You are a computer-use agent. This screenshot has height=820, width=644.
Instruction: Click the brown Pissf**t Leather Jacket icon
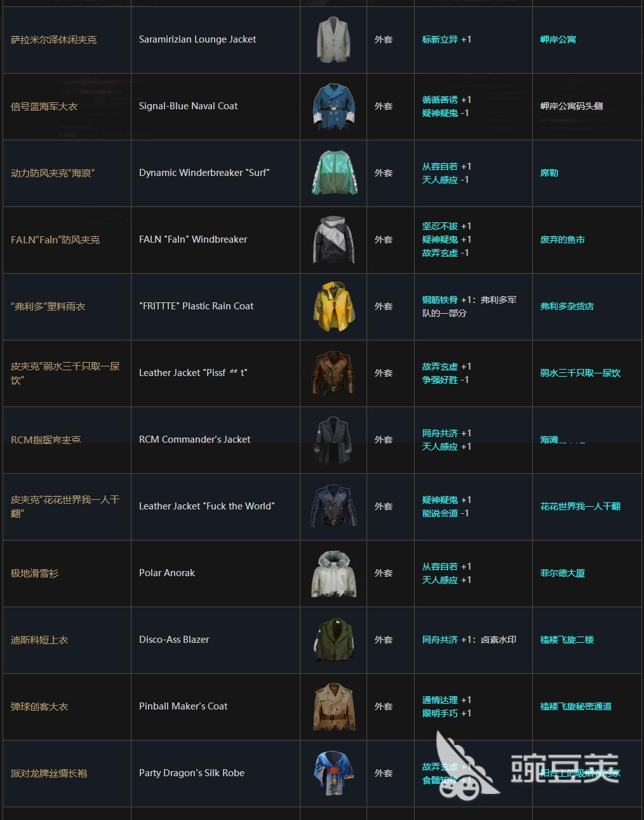[x=333, y=373]
